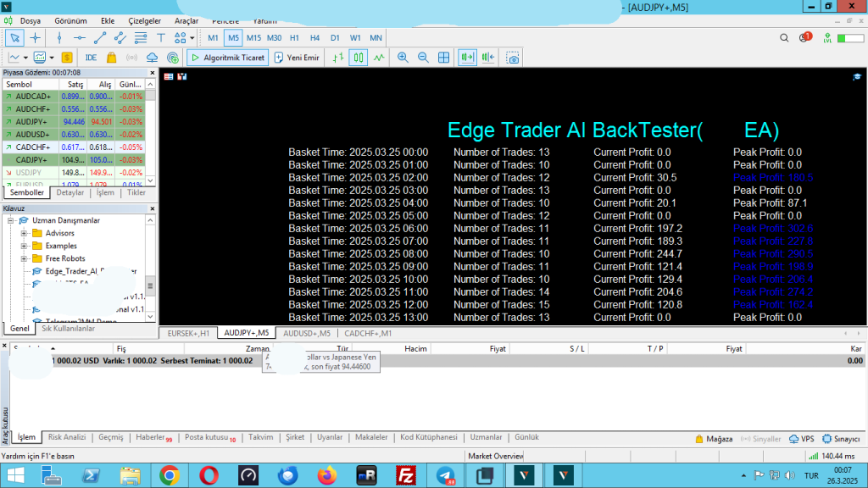
Task: Select the equidistant channel tool
Action: (x=120, y=38)
